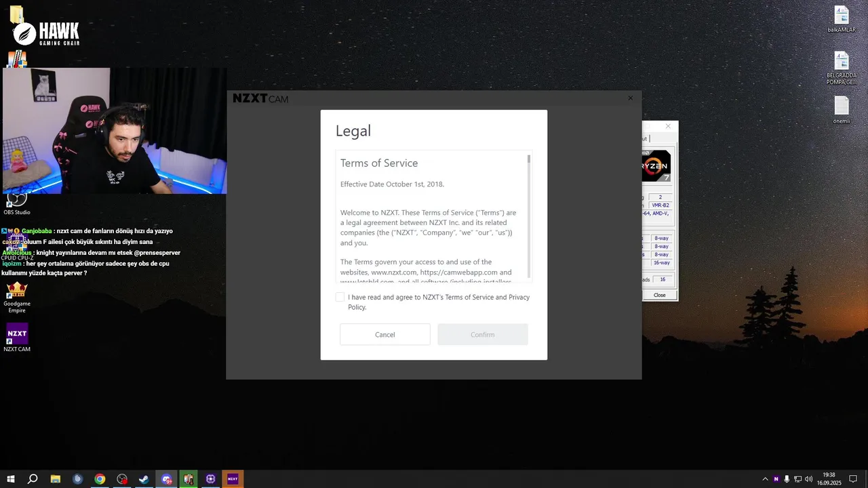Screen dimensions: 868x488
Task: Click the VMR-B2 value in CPU-Z
Action: tap(660, 205)
